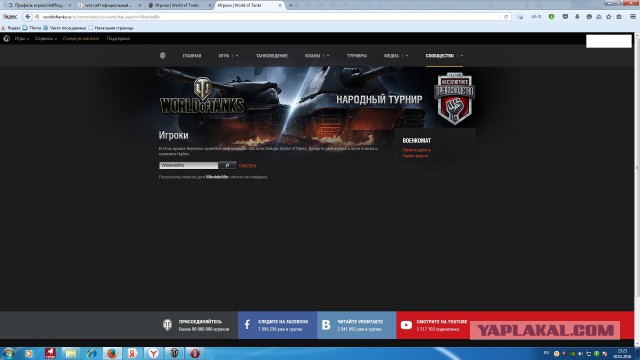Screen dimensions: 640x360
Task: Expand the СООБЩЕСТВО submenu arrow
Action: click(x=462, y=56)
